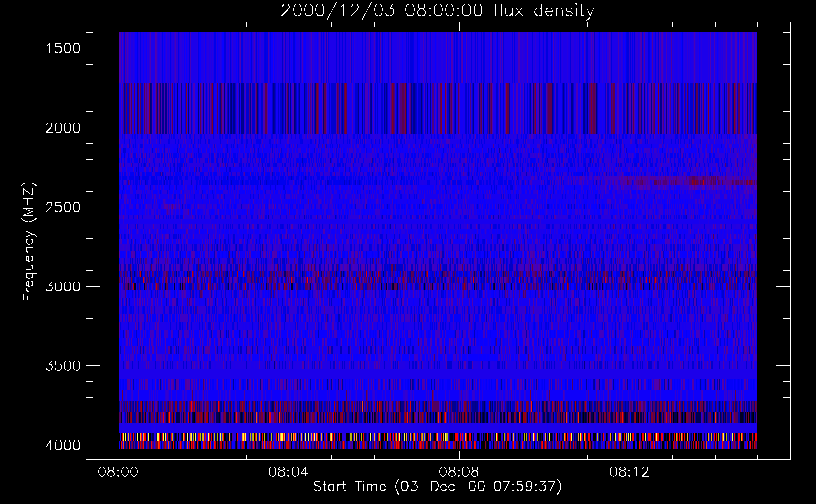This screenshot has width=816, height=504.
Task: Select the 2500 frequency axis label
Action: coord(63,207)
